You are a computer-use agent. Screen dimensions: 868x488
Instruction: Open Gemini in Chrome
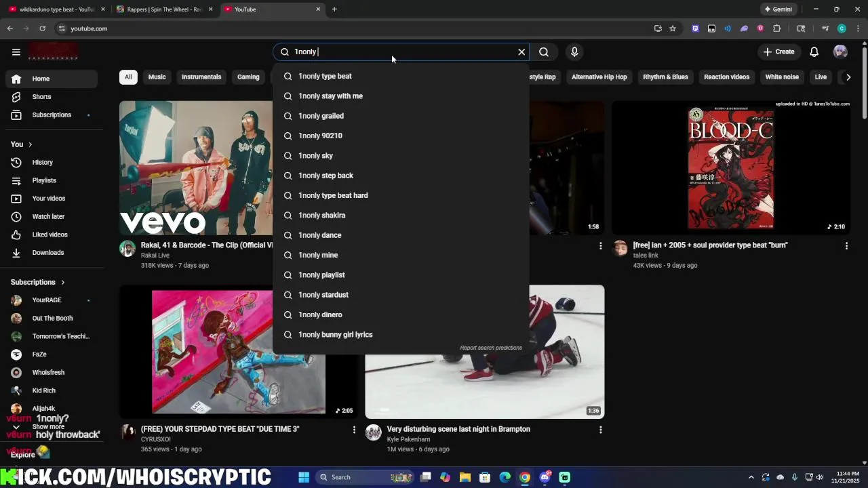pos(778,9)
